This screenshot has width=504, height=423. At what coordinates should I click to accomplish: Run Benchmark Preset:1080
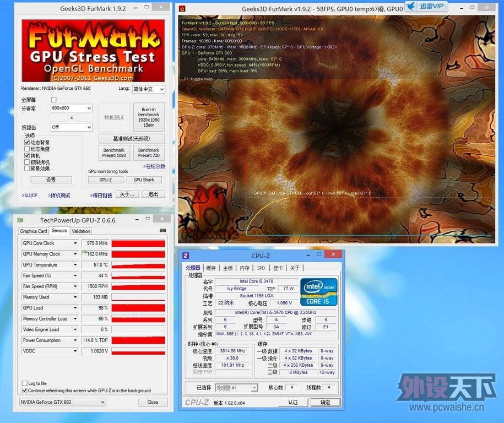114,153
